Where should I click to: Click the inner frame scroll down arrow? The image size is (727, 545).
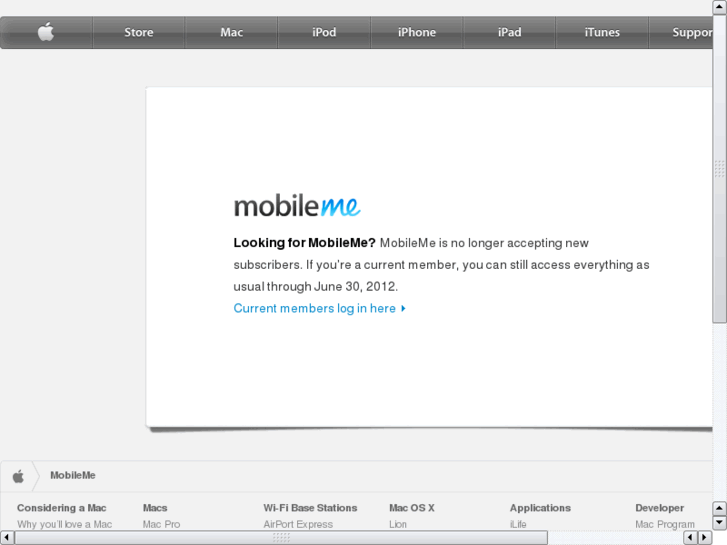tap(719, 523)
